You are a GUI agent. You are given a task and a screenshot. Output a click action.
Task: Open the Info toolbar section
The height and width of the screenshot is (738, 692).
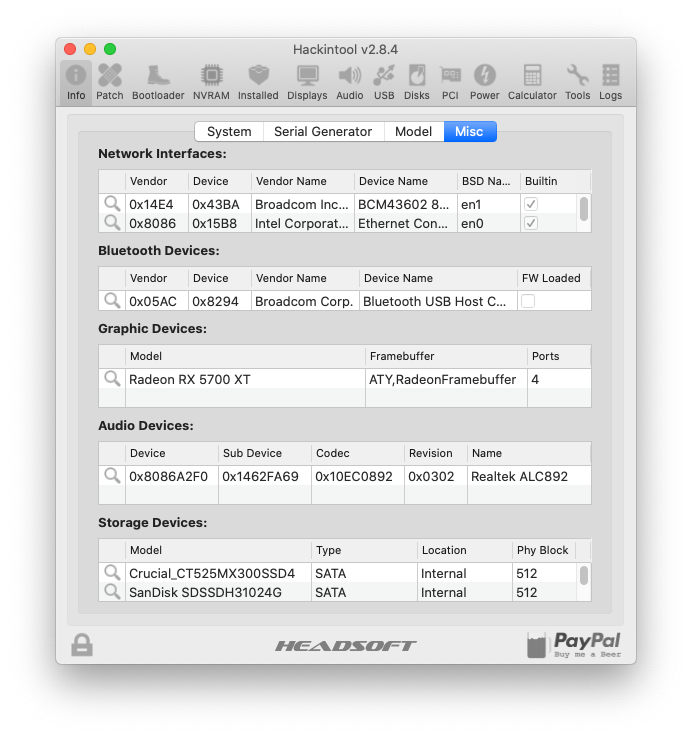click(76, 83)
